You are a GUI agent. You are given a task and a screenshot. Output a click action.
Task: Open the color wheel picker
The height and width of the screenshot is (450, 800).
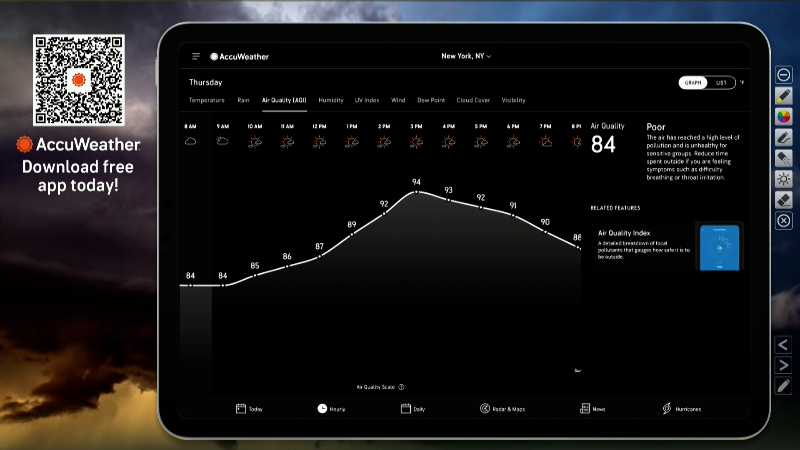click(x=784, y=116)
